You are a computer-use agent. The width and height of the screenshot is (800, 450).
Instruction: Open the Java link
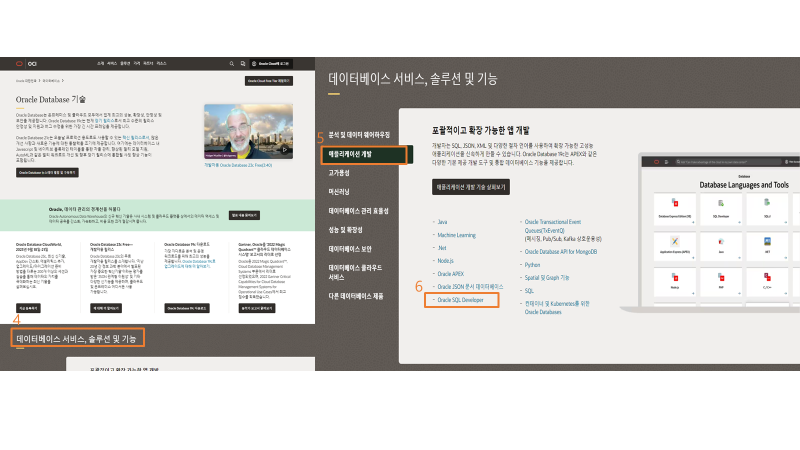(442, 222)
